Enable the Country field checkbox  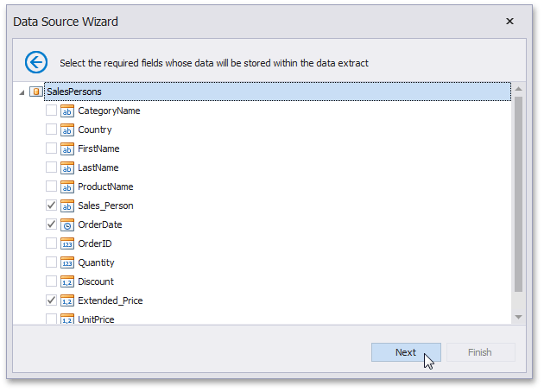coord(51,130)
